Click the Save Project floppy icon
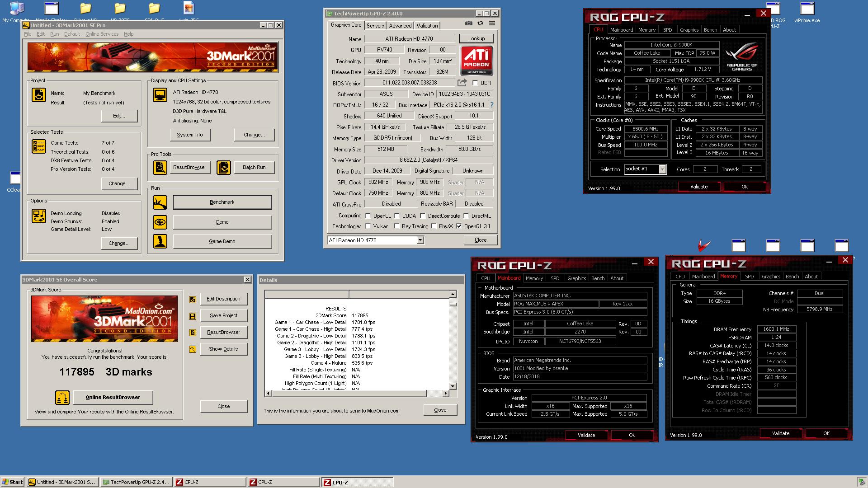 point(193,316)
